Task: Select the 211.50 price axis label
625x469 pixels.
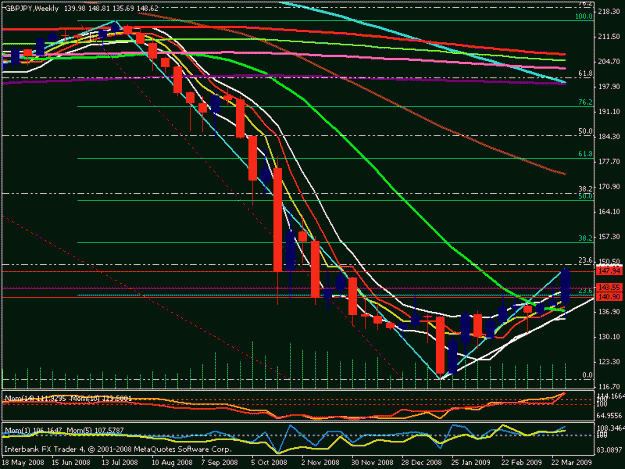Action: coord(609,37)
